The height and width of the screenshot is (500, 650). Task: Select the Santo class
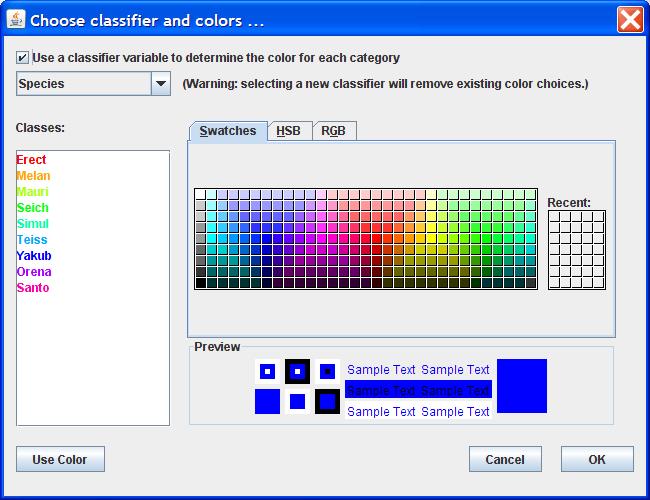tap(33, 288)
